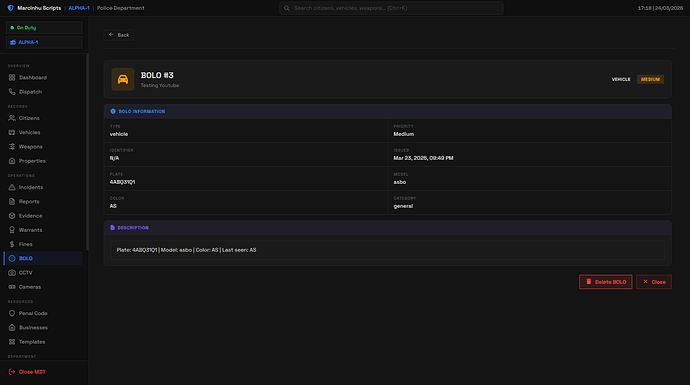
Task: Select the Warrants badge icon
Action: click(x=12, y=230)
